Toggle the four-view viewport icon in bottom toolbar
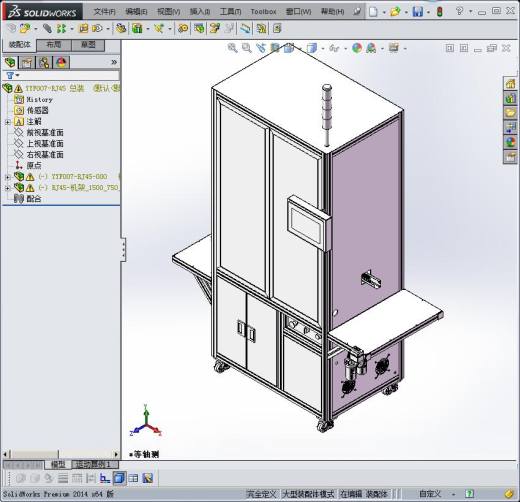This screenshot has height=502, width=520. (133, 478)
